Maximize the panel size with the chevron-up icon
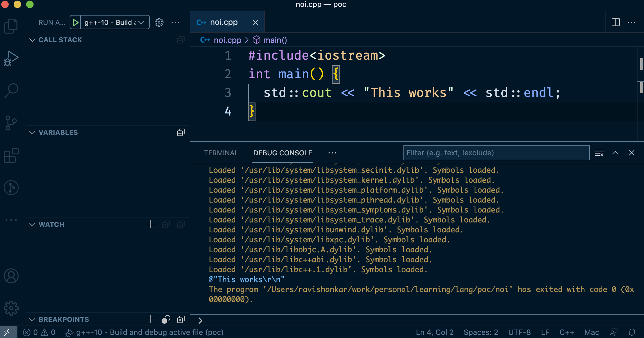 [x=615, y=153]
